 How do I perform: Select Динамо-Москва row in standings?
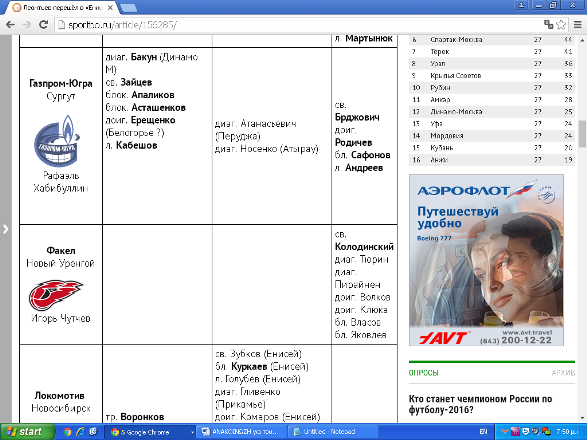(x=492, y=111)
